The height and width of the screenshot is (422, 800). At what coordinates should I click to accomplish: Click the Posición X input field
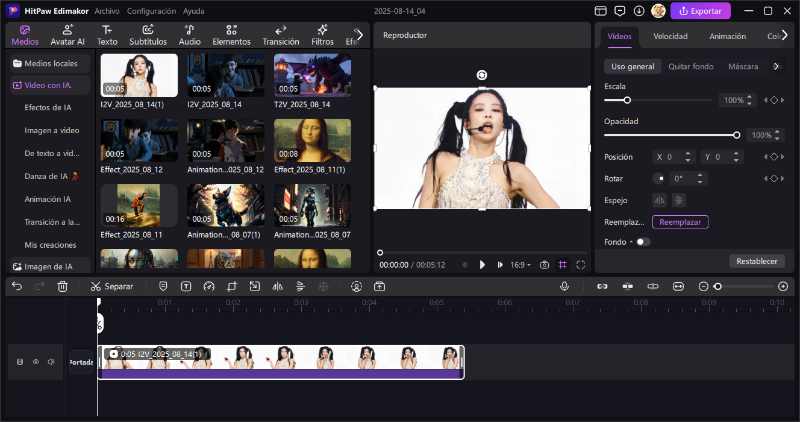[x=672, y=157]
